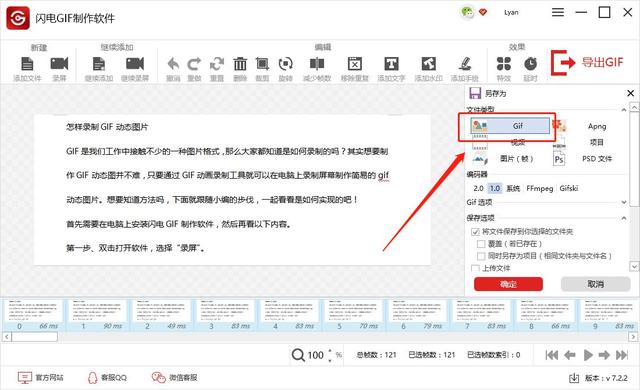The width and height of the screenshot is (640, 390).
Task: Add text with the 添加文字 icon
Action: (x=391, y=64)
